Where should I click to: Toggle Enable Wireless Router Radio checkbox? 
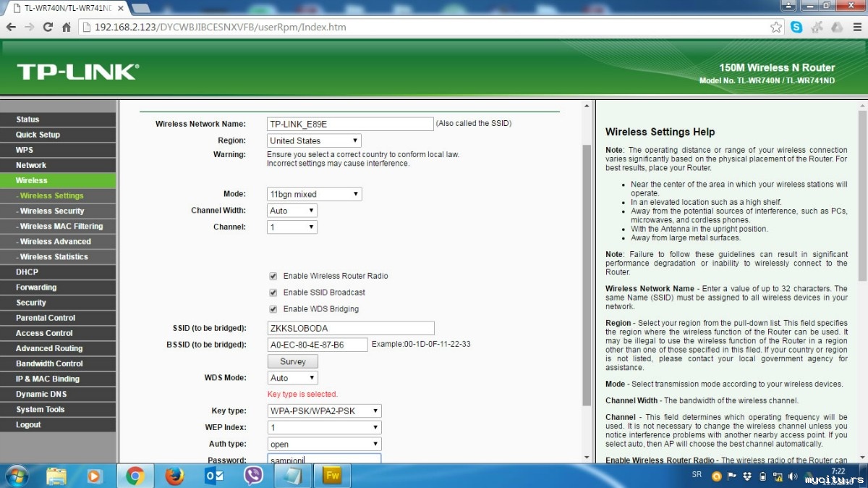[273, 276]
